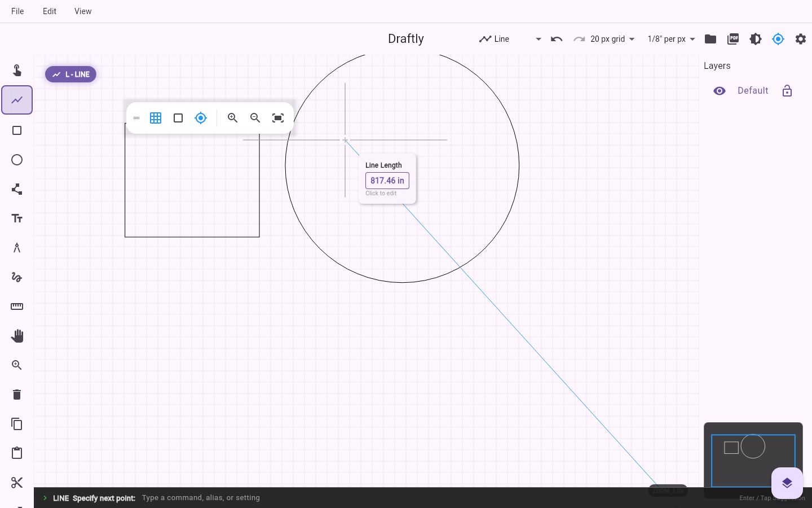This screenshot has height=508, width=812.
Task: Click the Undo arrow
Action: [557, 39]
